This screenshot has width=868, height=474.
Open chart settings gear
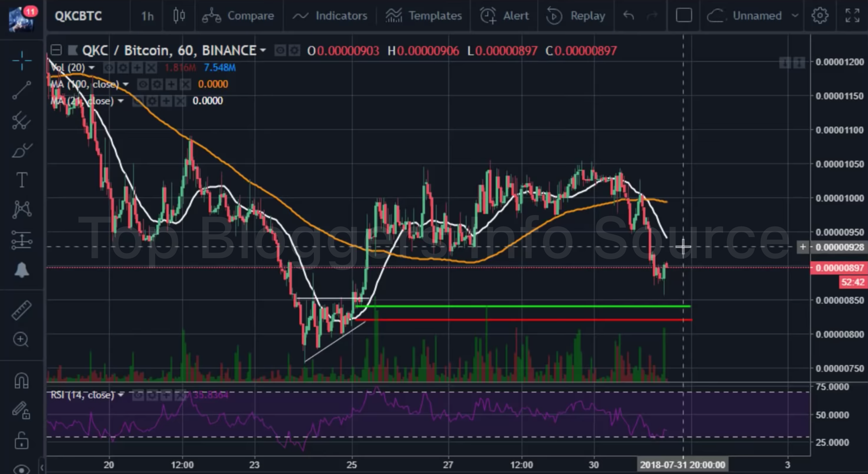click(x=820, y=16)
